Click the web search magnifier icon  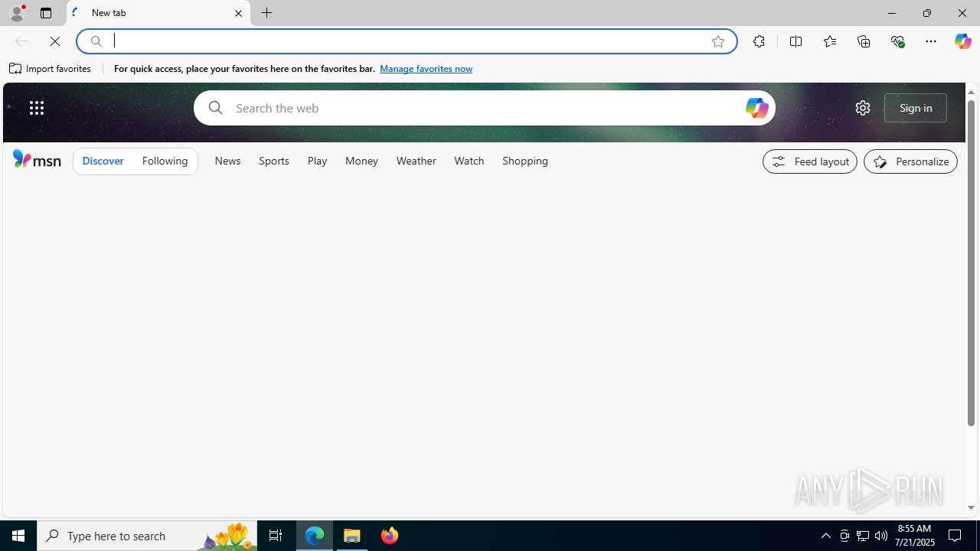pos(215,108)
